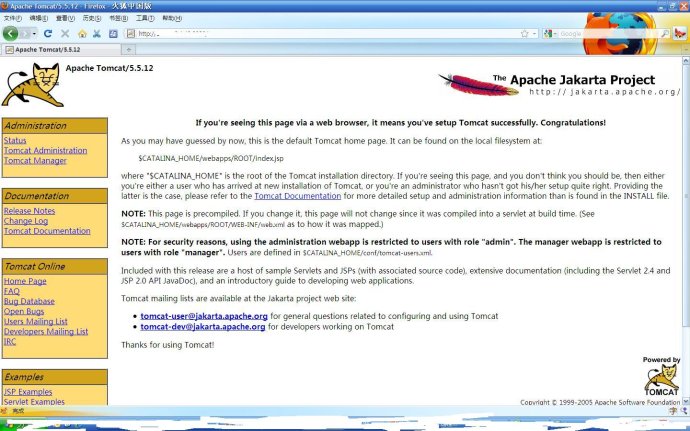Open Tomcat Documentation in the sidebar

[47, 231]
